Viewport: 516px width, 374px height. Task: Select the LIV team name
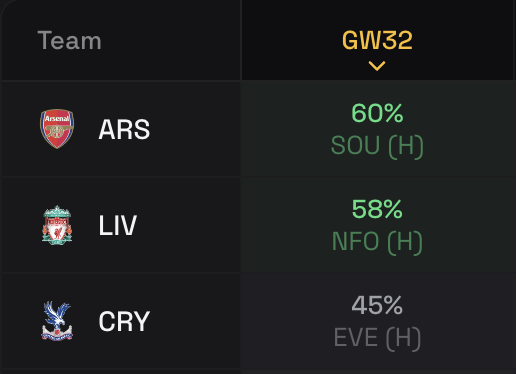pyautogui.click(x=118, y=225)
